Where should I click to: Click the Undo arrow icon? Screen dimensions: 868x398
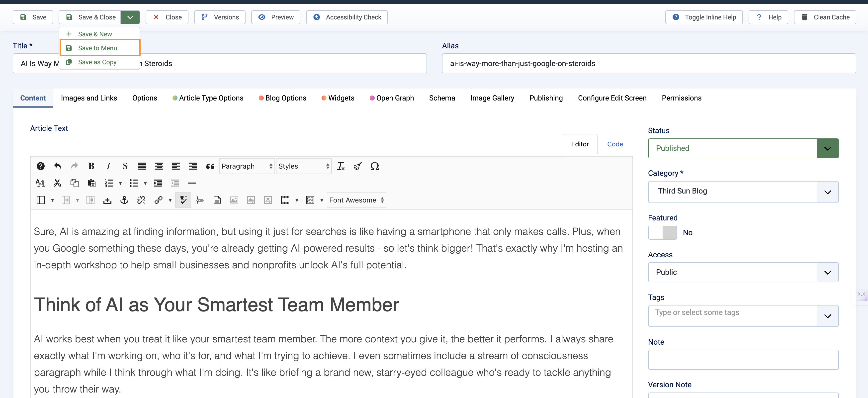point(57,166)
